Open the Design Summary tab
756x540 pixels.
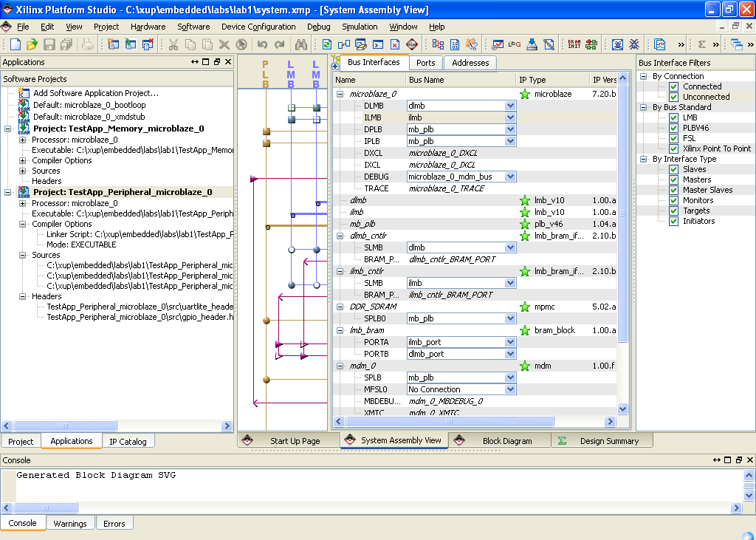coord(602,440)
